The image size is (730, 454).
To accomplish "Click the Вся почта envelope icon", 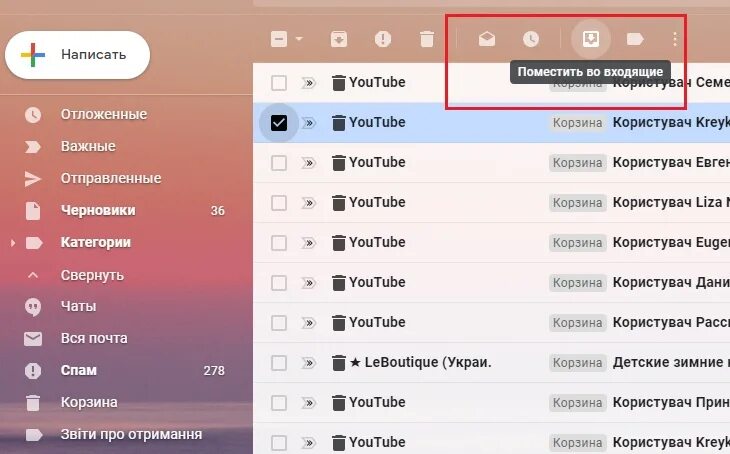I will coord(33,339).
